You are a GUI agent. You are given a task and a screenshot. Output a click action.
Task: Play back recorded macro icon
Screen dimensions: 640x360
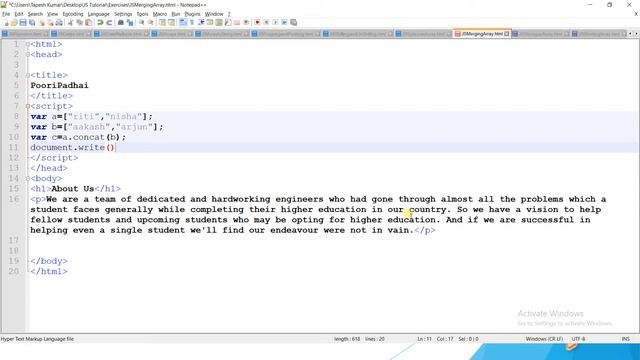(x=275, y=22)
